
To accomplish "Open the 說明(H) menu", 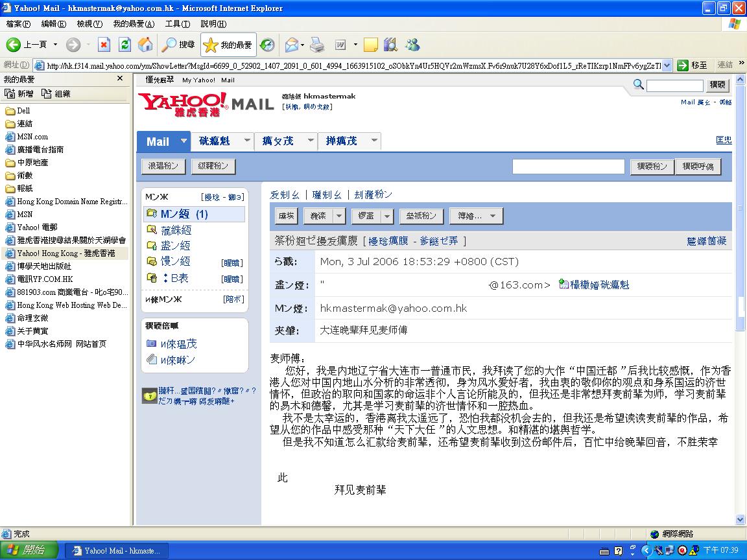I will 213,24.
